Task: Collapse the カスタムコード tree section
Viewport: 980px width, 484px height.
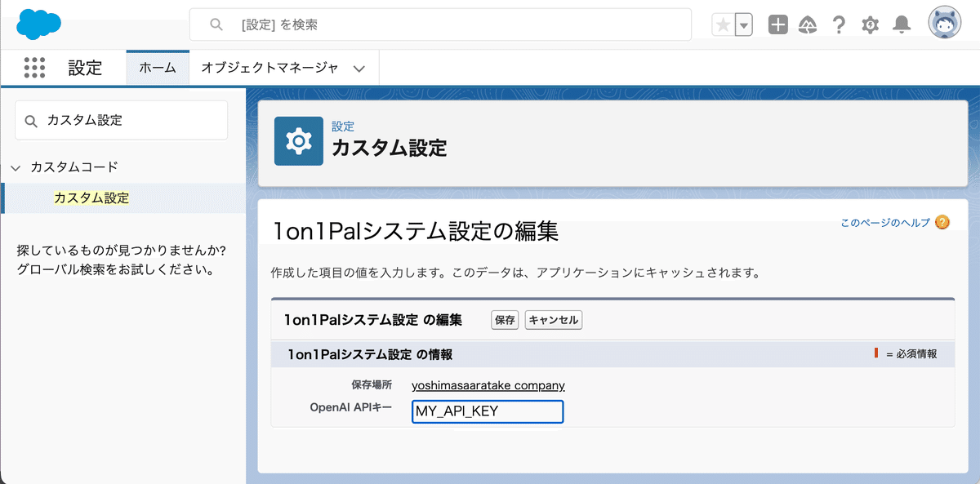Action: tap(16, 167)
